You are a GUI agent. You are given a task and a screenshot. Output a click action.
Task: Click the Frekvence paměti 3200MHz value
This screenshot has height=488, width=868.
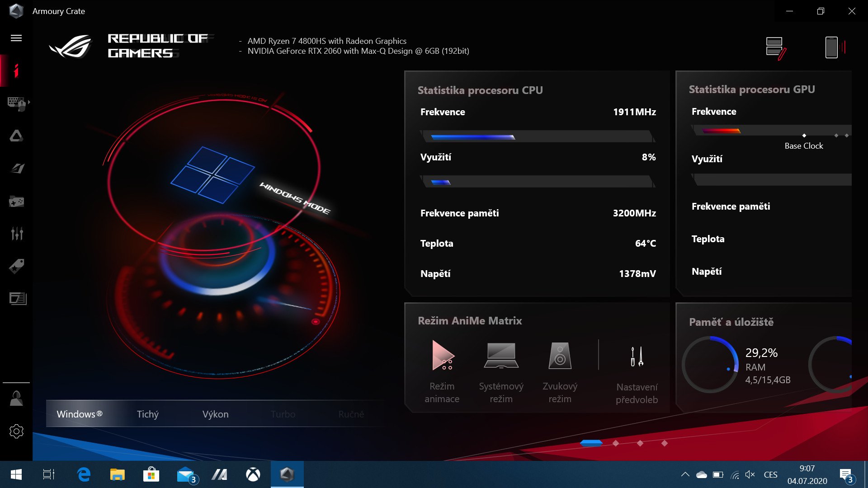click(x=634, y=213)
